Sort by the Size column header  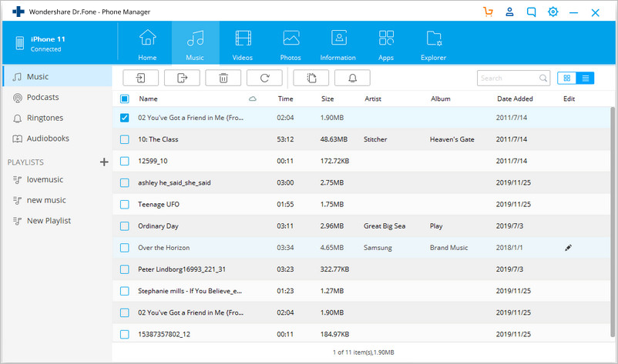click(327, 99)
